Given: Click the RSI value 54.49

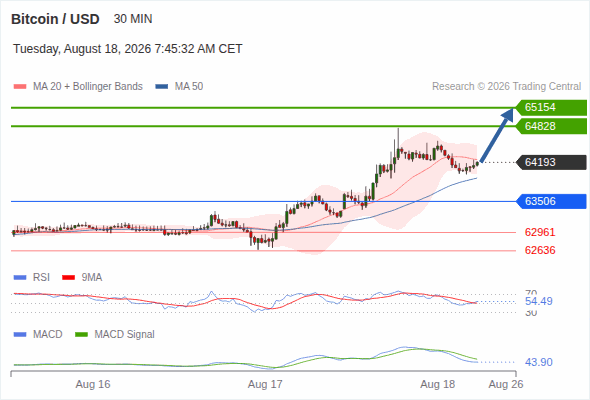Looking at the screenshot, I should (539, 301).
